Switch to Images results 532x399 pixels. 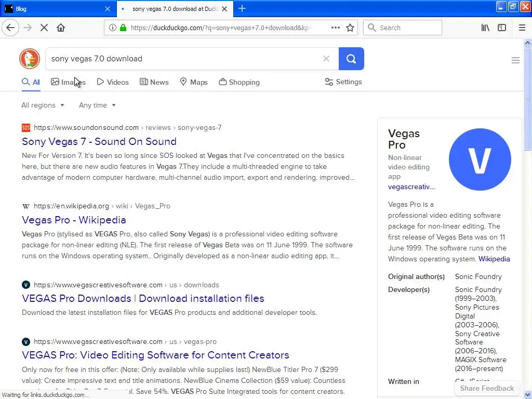point(68,82)
